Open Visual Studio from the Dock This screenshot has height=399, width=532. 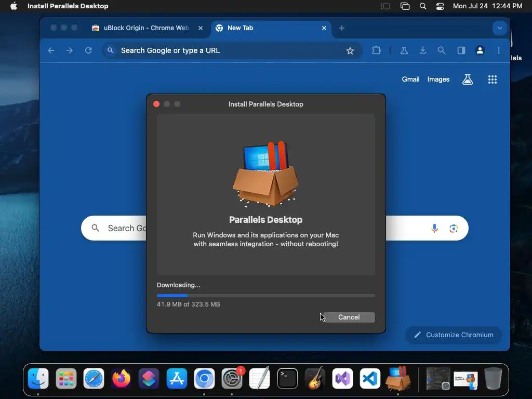click(343, 378)
